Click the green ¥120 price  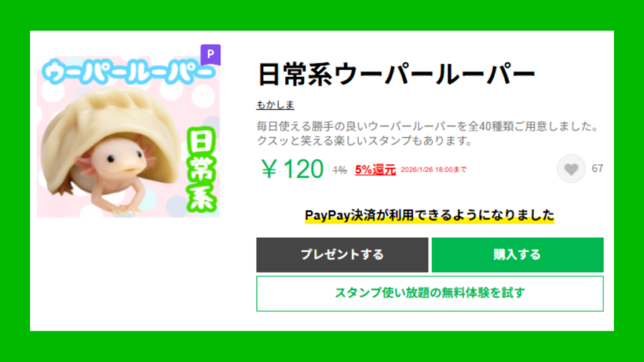(292, 169)
